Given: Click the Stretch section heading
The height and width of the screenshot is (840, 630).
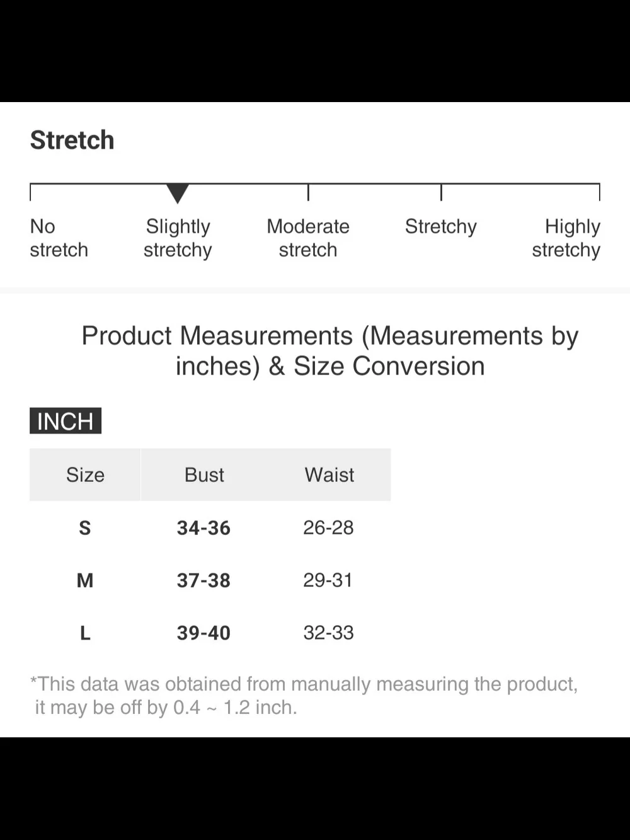Looking at the screenshot, I should pyautogui.click(x=72, y=140).
